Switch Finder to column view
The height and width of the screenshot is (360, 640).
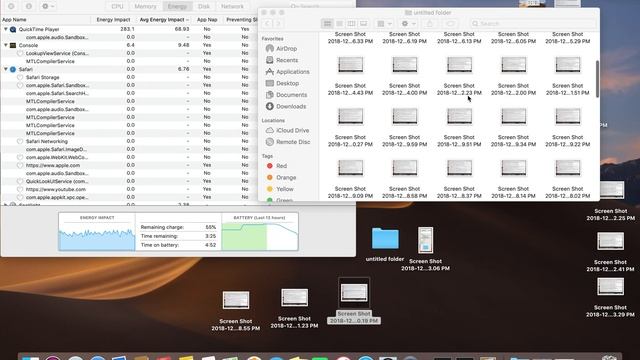[351, 24]
